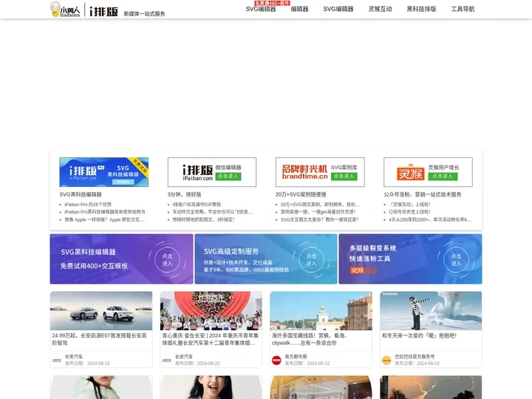The image size is (532, 399).
Task: Open the SVG黑科技编辑器 heading text
Action: click(x=81, y=194)
